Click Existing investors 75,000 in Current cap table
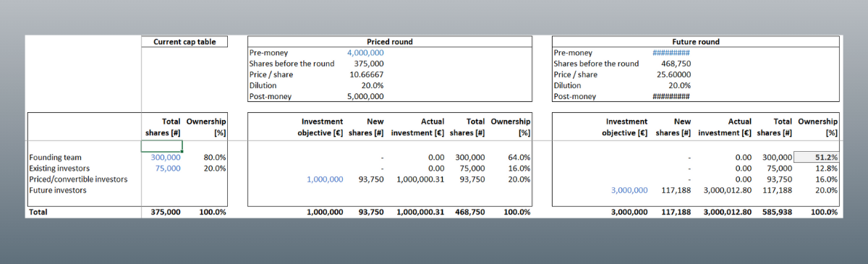Image resolution: width=868 pixels, height=264 pixels. (x=168, y=168)
